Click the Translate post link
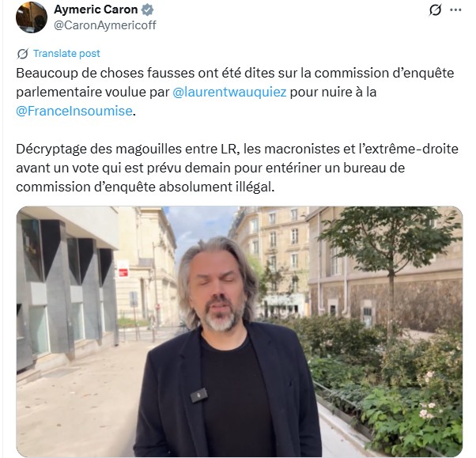The image size is (476, 458). click(66, 54)
